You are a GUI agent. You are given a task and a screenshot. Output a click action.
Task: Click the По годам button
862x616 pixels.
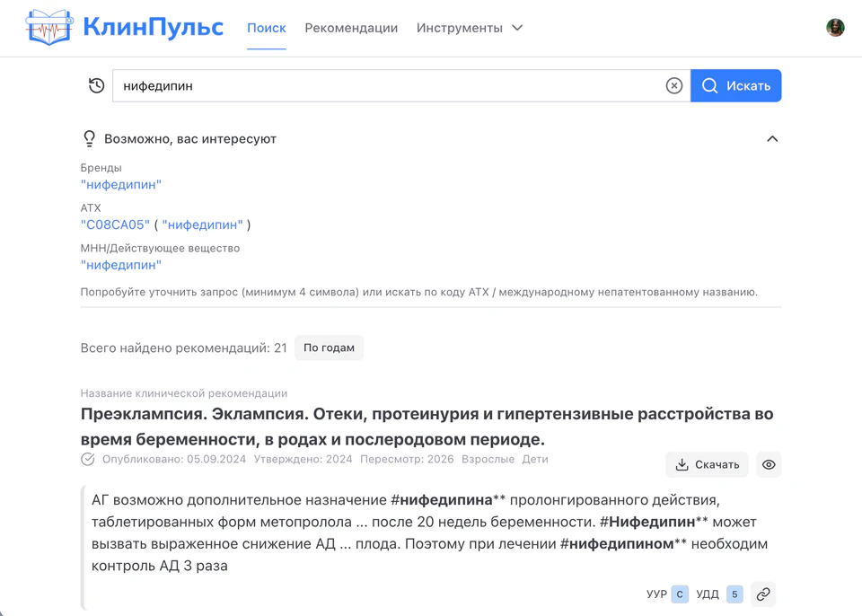tap(329, 348)
